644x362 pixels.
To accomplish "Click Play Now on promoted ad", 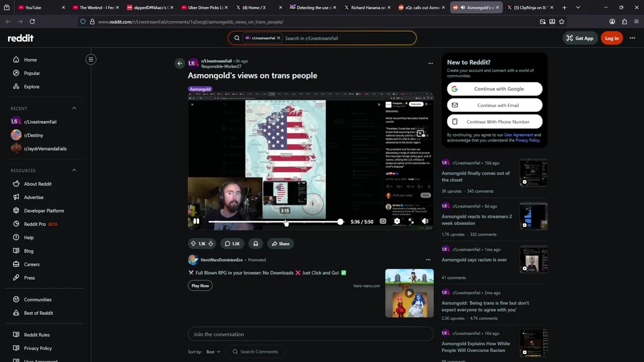I will 200,286.
